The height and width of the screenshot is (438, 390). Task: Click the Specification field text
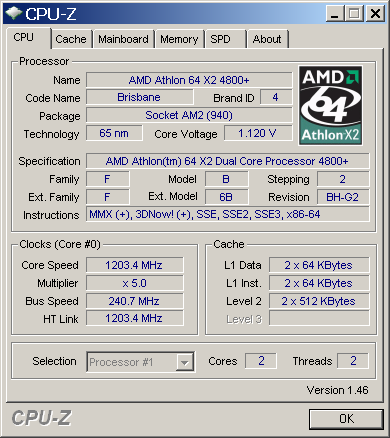pyautogui.click(x=227, y=161)
